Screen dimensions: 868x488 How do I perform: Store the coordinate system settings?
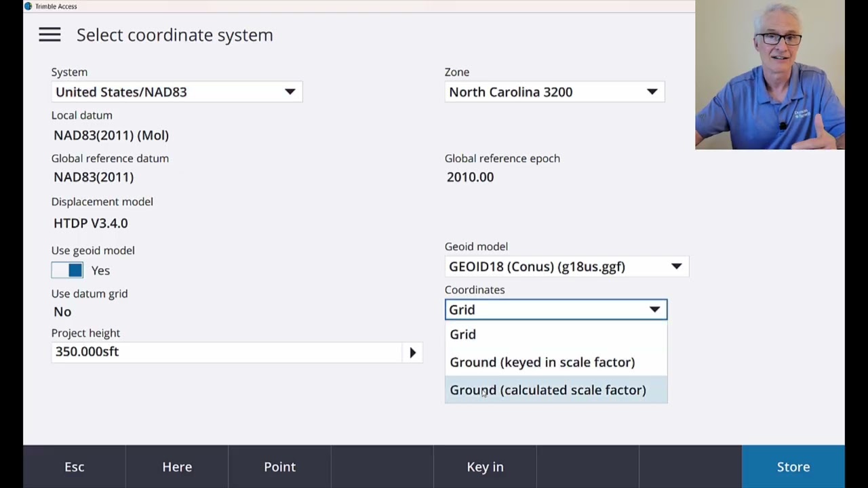pos(793,466)
